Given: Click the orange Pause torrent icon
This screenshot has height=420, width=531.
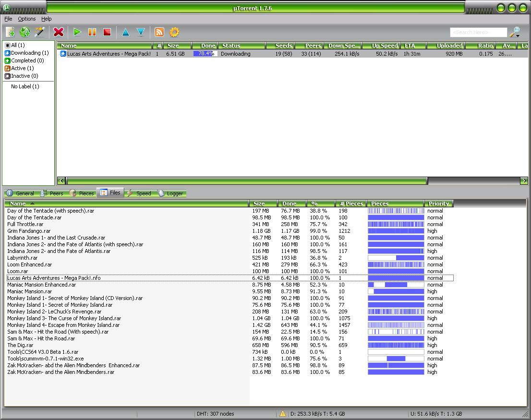Looking at the screenshot, I should 92,32.
